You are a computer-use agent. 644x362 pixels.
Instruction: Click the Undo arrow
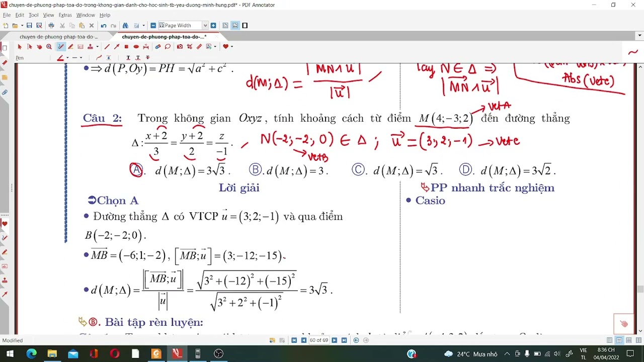(x=104, y=26)
